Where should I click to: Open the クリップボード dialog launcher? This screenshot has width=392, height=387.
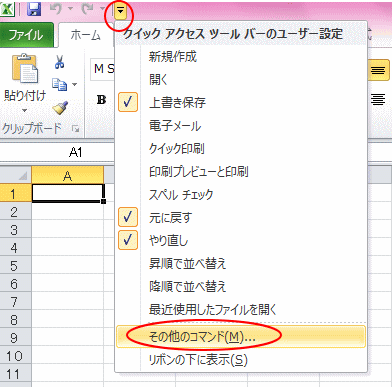coord(76,129)
